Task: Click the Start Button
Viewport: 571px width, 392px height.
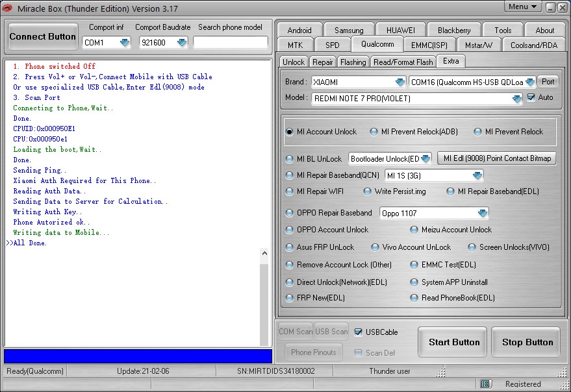Action: [x=453, y=342]
